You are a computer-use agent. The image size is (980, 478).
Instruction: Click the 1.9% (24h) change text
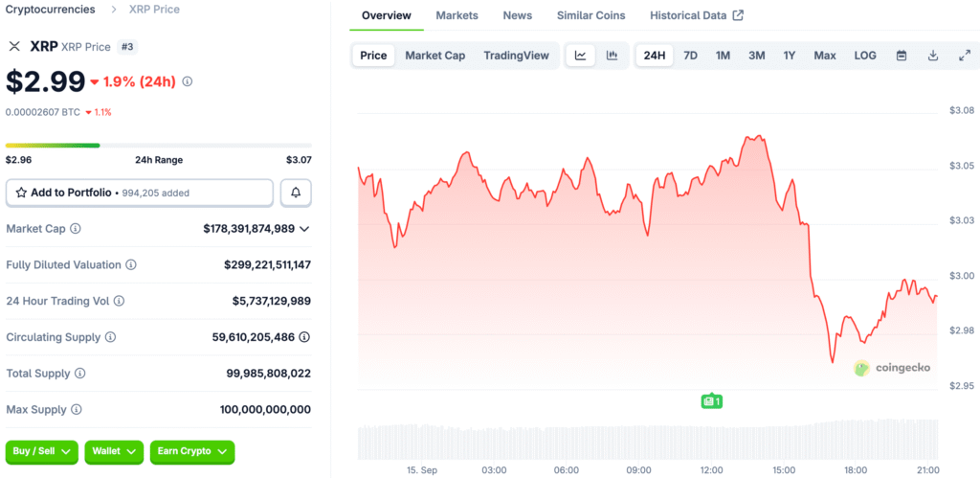tap(140, 81)
